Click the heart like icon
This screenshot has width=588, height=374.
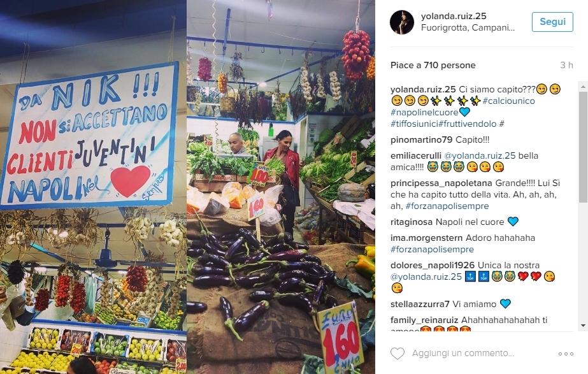click(398, 354)
